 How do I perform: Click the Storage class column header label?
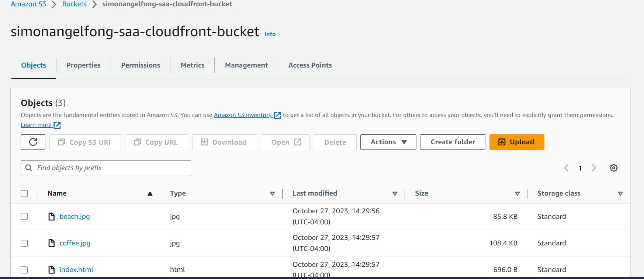pos(559,193)
